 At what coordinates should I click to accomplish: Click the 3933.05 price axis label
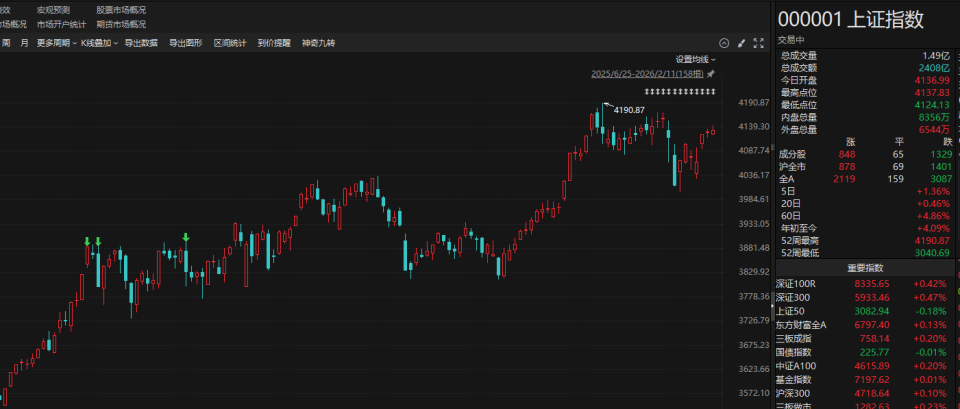753,223
